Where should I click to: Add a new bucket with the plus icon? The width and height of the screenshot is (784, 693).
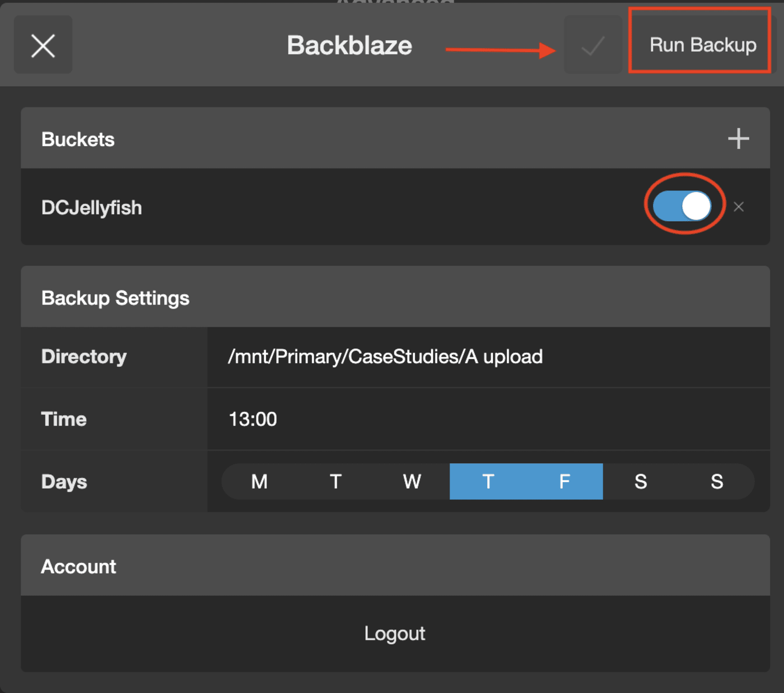739,138
